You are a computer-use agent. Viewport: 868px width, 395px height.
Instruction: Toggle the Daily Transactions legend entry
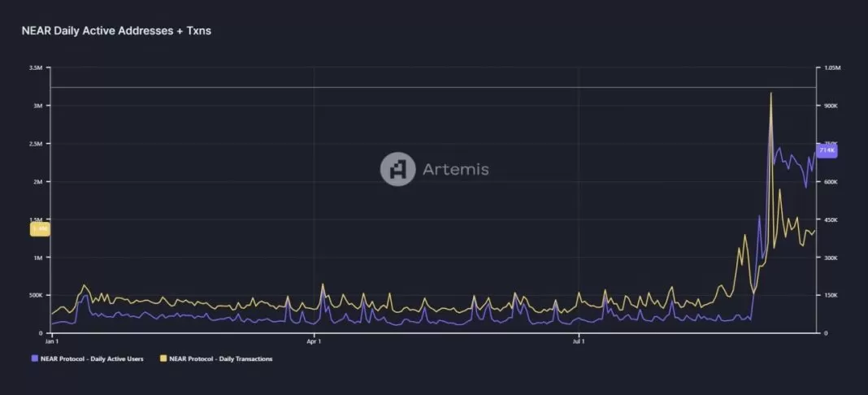coord(219,358)
